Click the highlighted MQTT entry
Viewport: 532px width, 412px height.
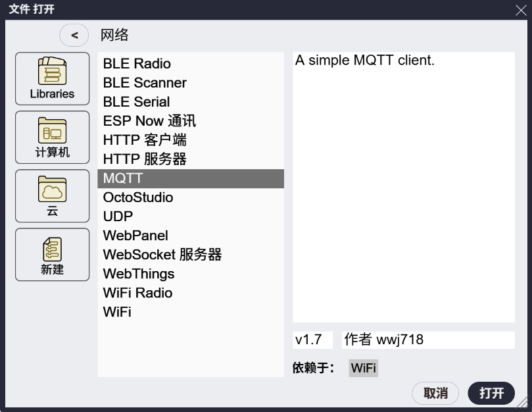tap(191, 178)
